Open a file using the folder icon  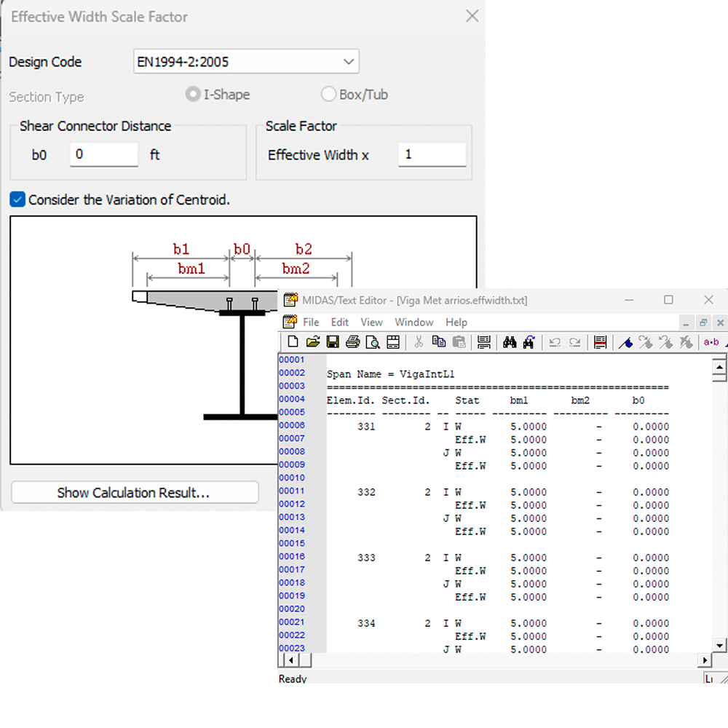click(x=313, y=342)
